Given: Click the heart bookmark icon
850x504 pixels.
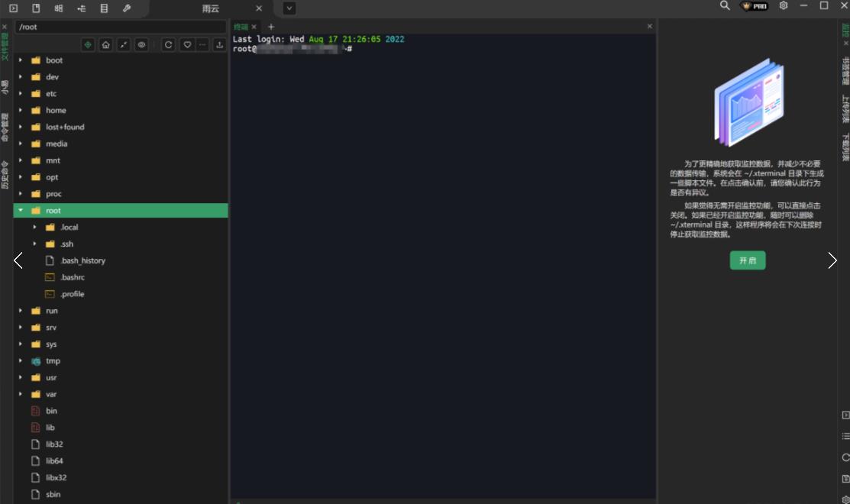Looking at the screenshot, I should coord(187,45).
